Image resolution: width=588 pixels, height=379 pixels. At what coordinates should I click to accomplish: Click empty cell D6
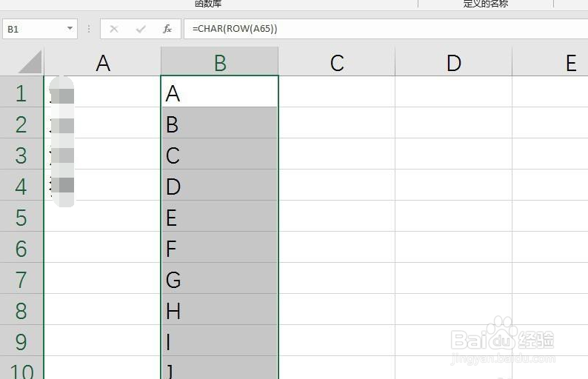(453, 247)
